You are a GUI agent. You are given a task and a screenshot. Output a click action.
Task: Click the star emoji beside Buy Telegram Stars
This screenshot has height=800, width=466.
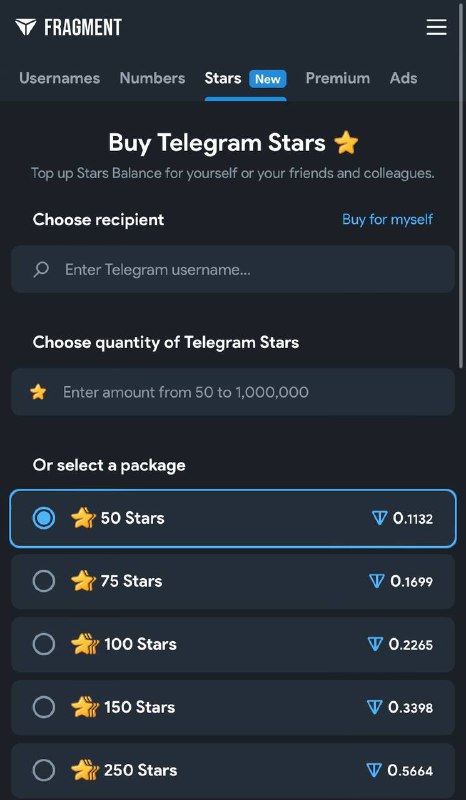tap(347, 143)
